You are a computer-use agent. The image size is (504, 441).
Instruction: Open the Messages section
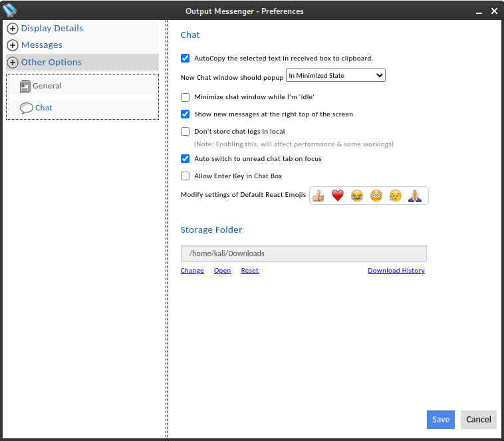point(42,45)
